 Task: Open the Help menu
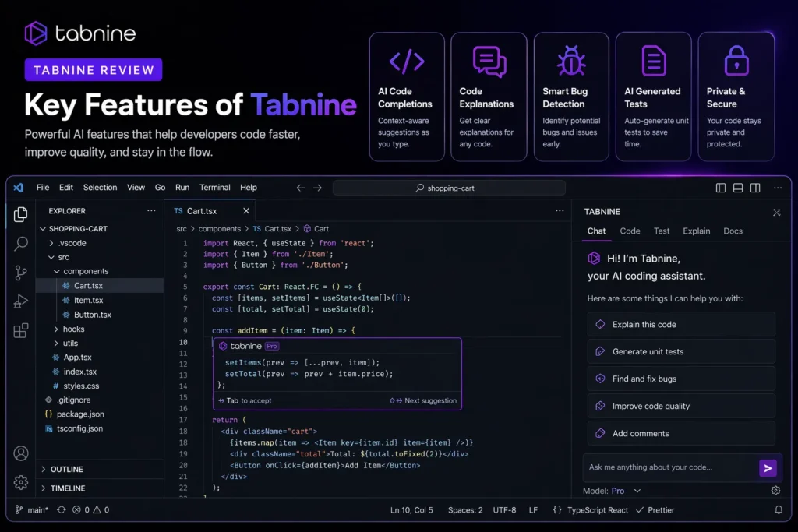(x=249, y=188)
